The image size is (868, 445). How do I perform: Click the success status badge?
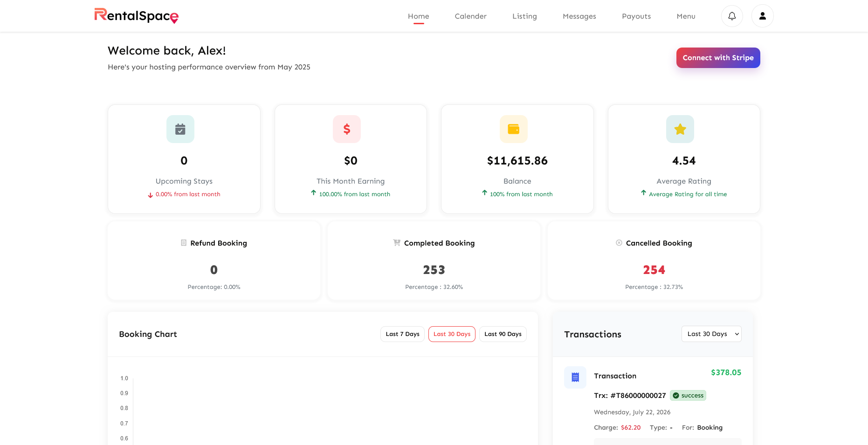click(x=688, y=396)
